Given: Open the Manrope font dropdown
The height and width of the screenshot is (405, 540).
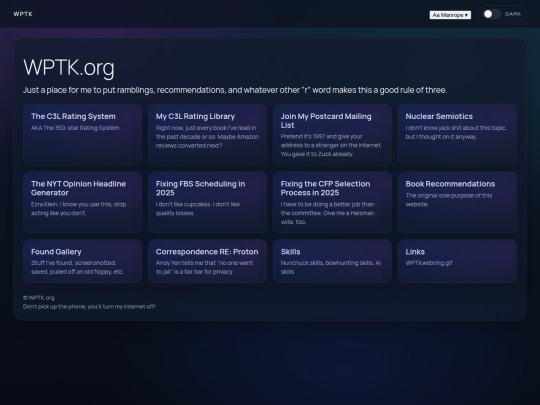Looking at the screenshot, I should [450, 15].
